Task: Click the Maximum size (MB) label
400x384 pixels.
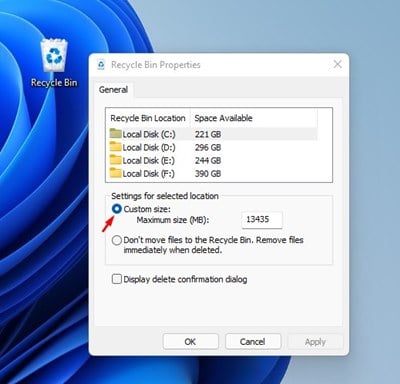Action: [x=173, y=220]
